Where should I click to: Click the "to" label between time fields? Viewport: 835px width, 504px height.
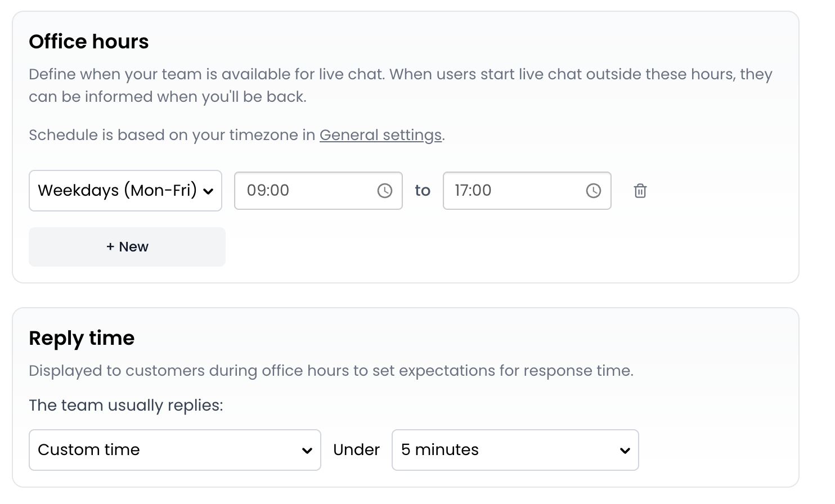pyautogui.click(x=423, y=191)
